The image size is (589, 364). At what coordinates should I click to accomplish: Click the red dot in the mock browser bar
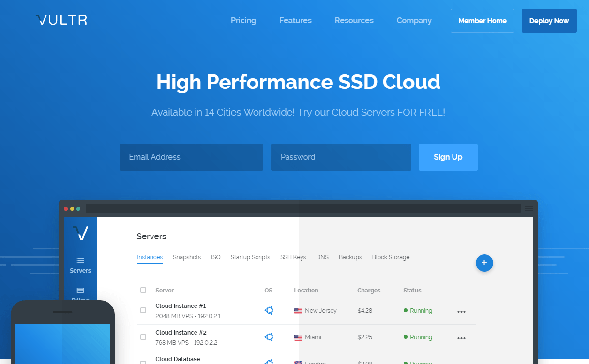pos(66,209)
